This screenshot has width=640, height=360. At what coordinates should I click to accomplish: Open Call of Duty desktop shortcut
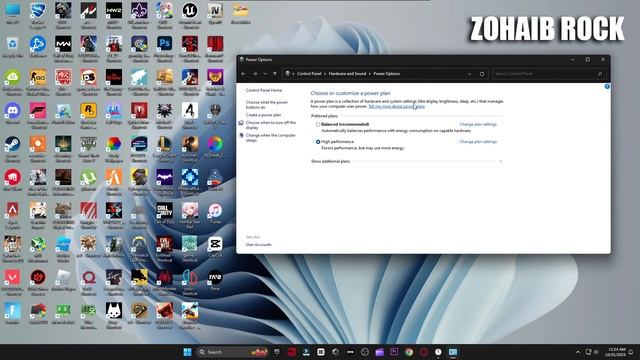click(164, 213)
